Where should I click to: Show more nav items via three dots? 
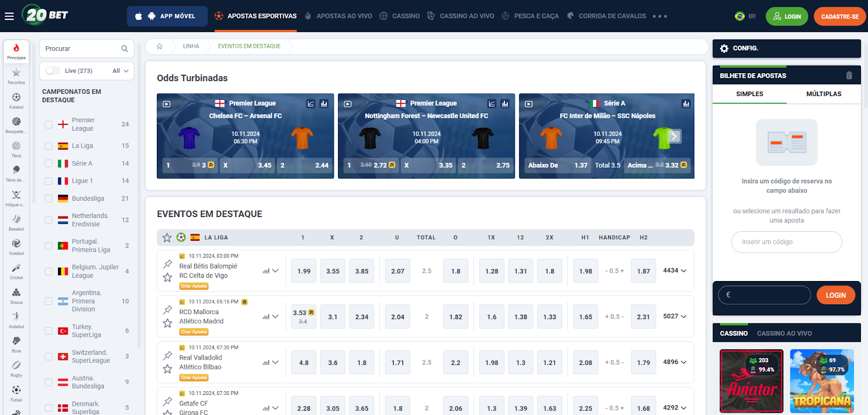(660, 16)
